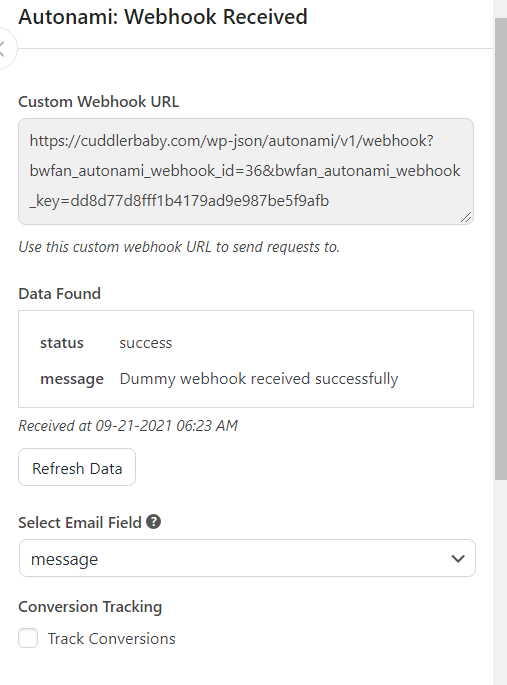Screen dimensions: 507x685
Task: Click inside the Custom Webhook URL textarea
Action: (x=246, y=171)
